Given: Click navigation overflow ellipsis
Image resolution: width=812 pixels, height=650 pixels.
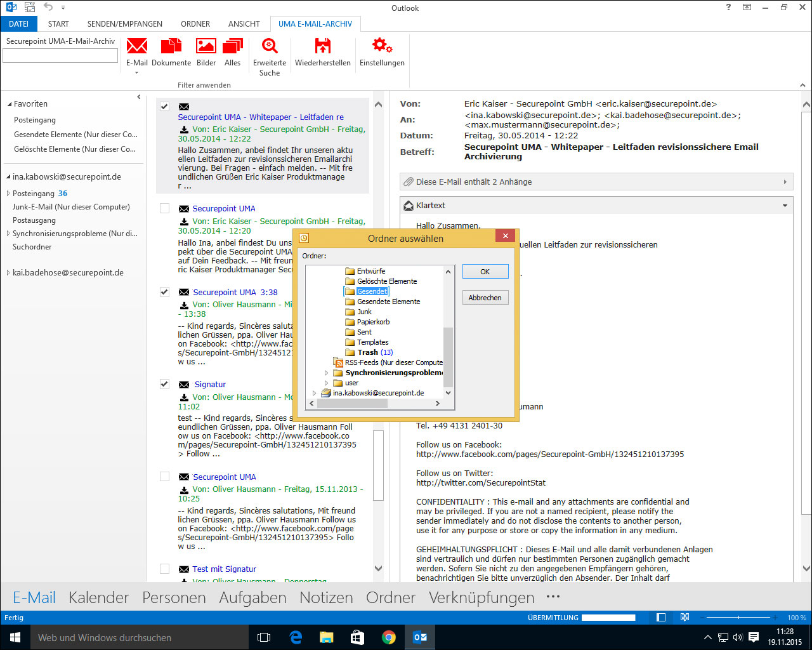Looking at the screenshot, I should click(x=553, y=597).
